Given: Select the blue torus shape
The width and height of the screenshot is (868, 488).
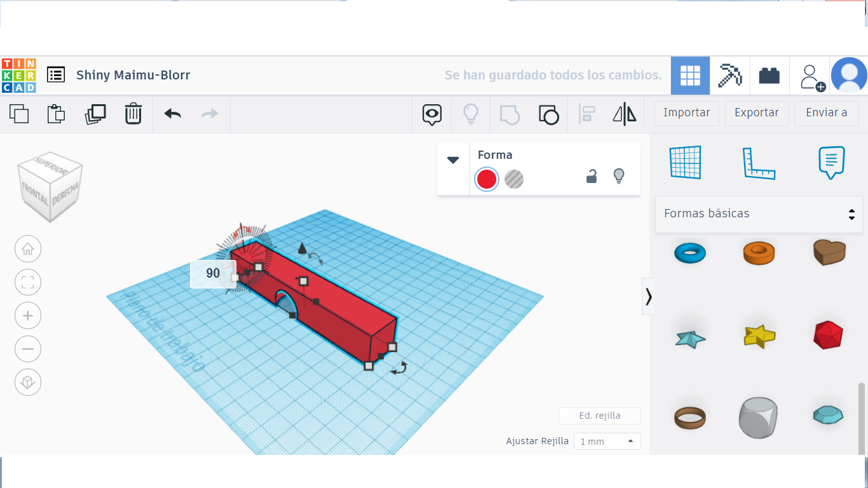Looking at the screenshot, I should [x=690, y=253].
